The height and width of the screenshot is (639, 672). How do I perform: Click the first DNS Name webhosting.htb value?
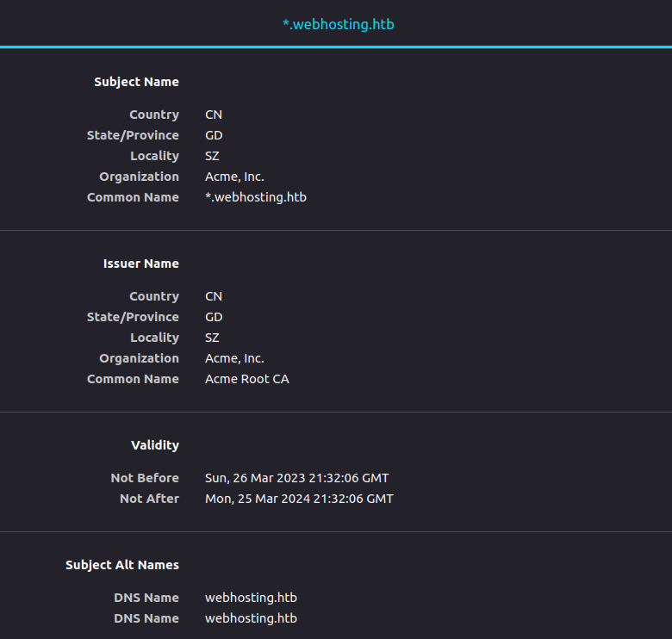(251, 598)
